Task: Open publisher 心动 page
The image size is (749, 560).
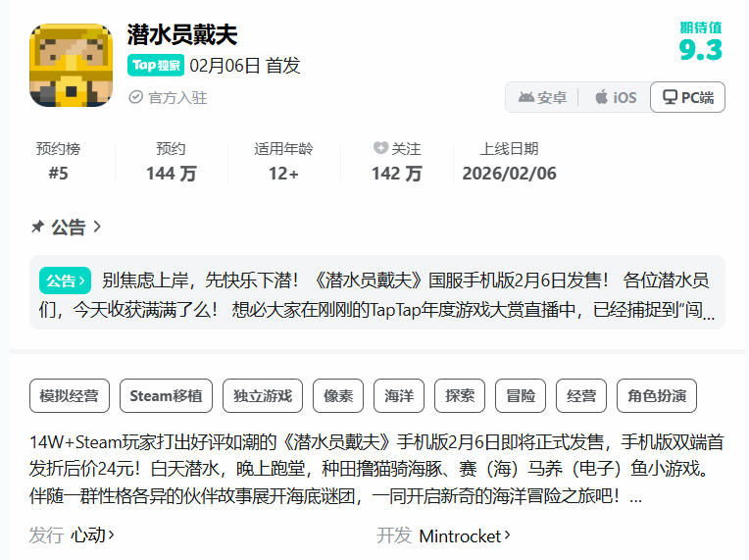Action: pos(92,535)
